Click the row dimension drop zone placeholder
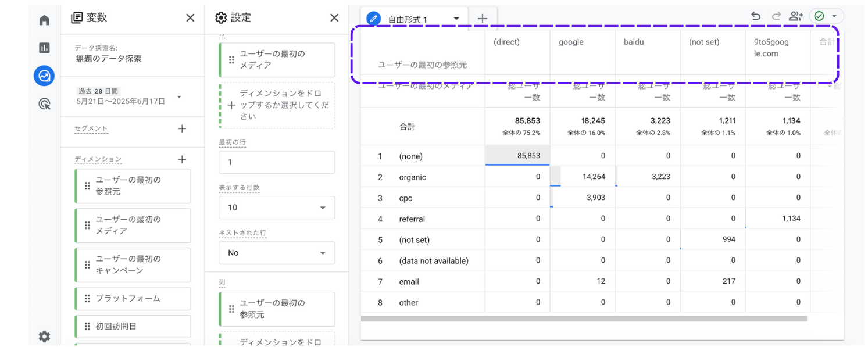This screenshot has width=868, height=347. [x=277, y=105]
